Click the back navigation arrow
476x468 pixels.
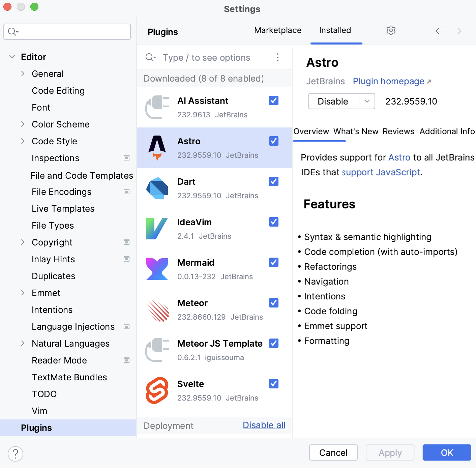(x=439, y=31)
